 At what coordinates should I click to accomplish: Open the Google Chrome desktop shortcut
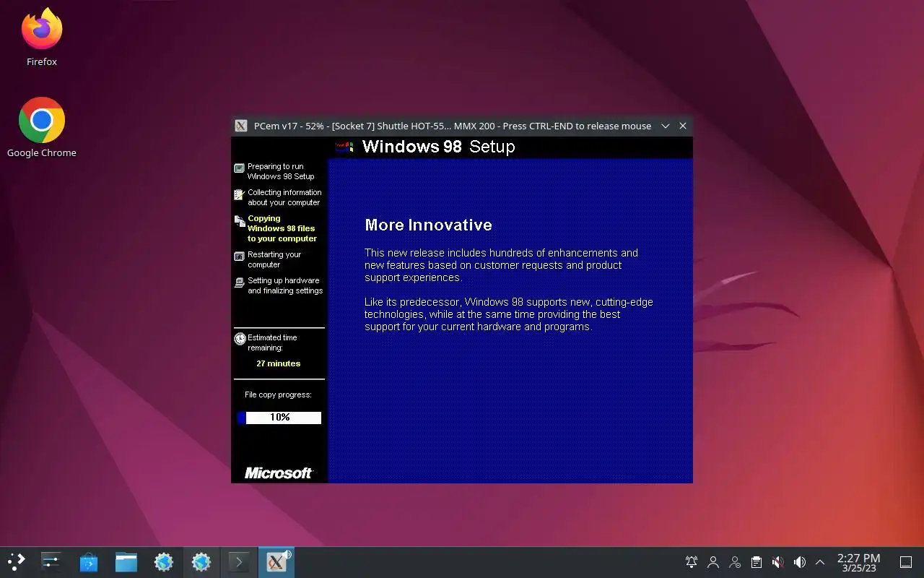tap(42, 128)
